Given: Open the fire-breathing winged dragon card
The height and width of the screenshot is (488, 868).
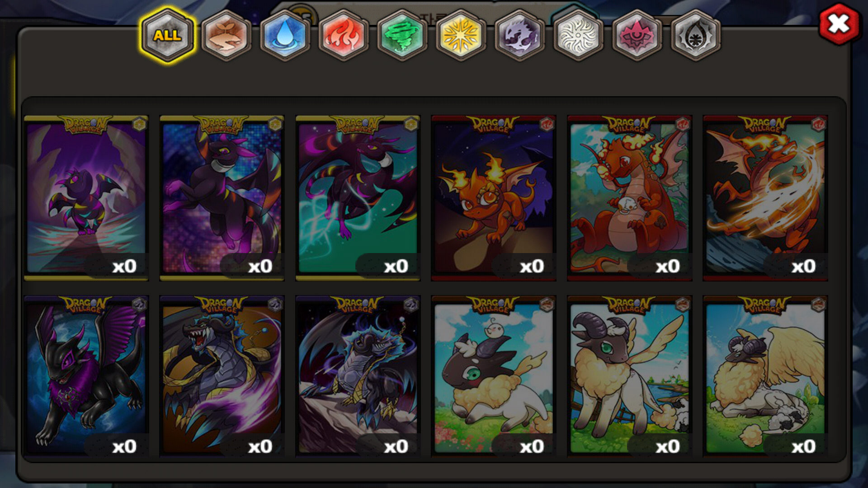Looking at the screenshot, I should tap(765, 198).
